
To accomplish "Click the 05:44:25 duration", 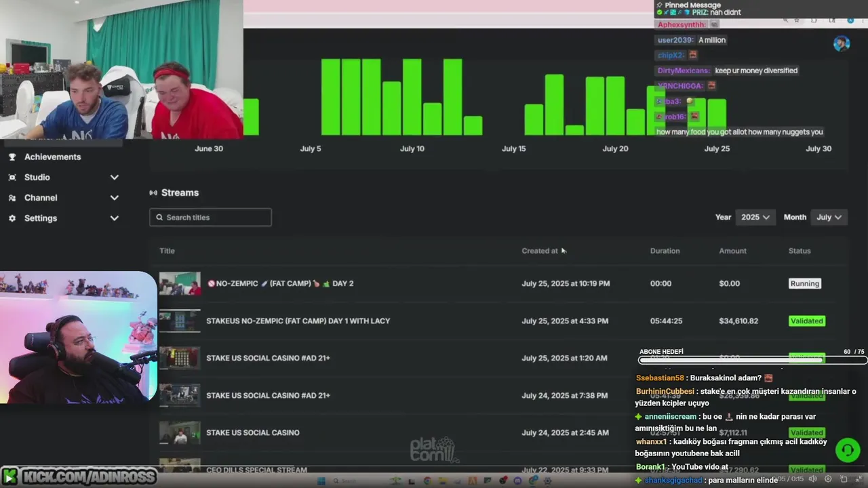I will (x=666, y=321).
